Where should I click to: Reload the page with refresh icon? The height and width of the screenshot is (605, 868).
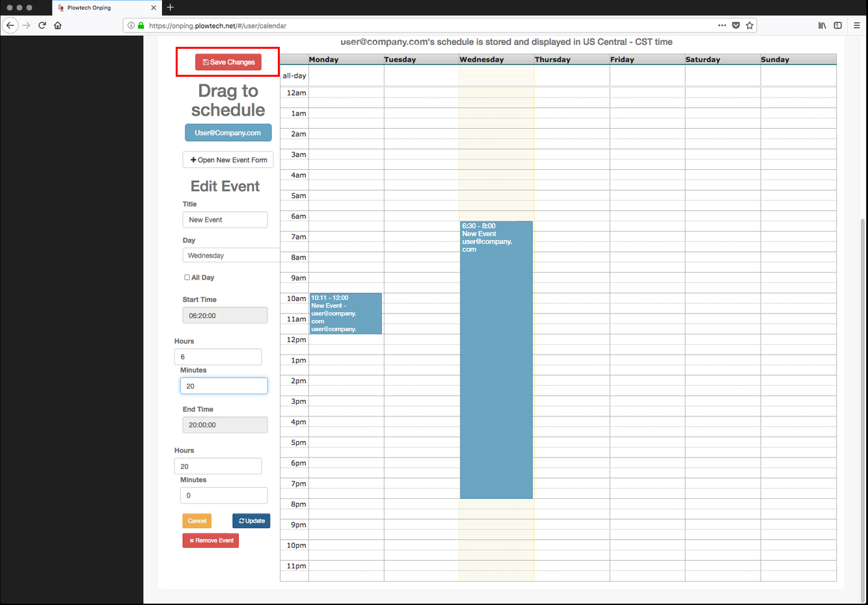[42, 25]
